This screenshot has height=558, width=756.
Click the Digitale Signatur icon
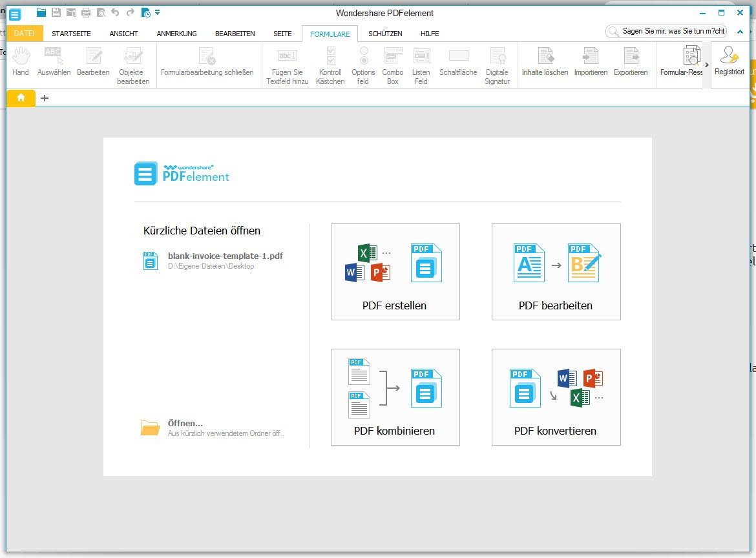[497, 65]
